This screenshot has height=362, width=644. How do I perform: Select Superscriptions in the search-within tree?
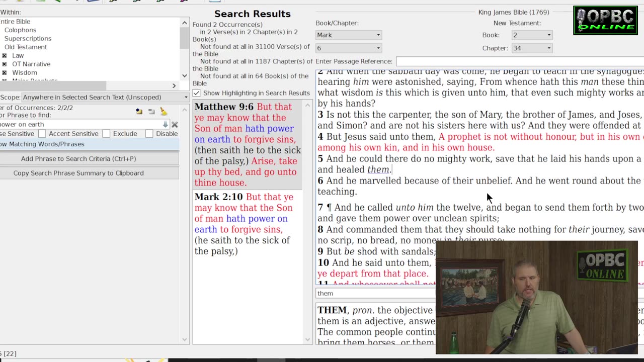28,38
